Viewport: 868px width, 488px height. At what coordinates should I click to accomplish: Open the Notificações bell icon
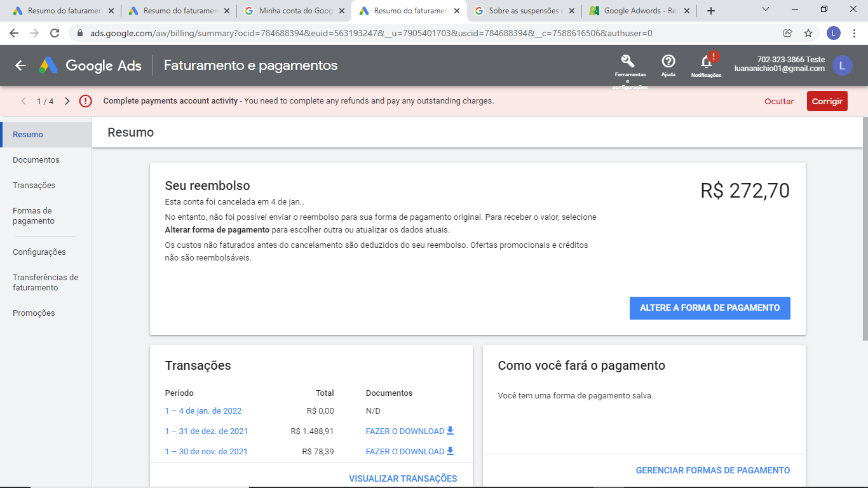click(706, 62)
